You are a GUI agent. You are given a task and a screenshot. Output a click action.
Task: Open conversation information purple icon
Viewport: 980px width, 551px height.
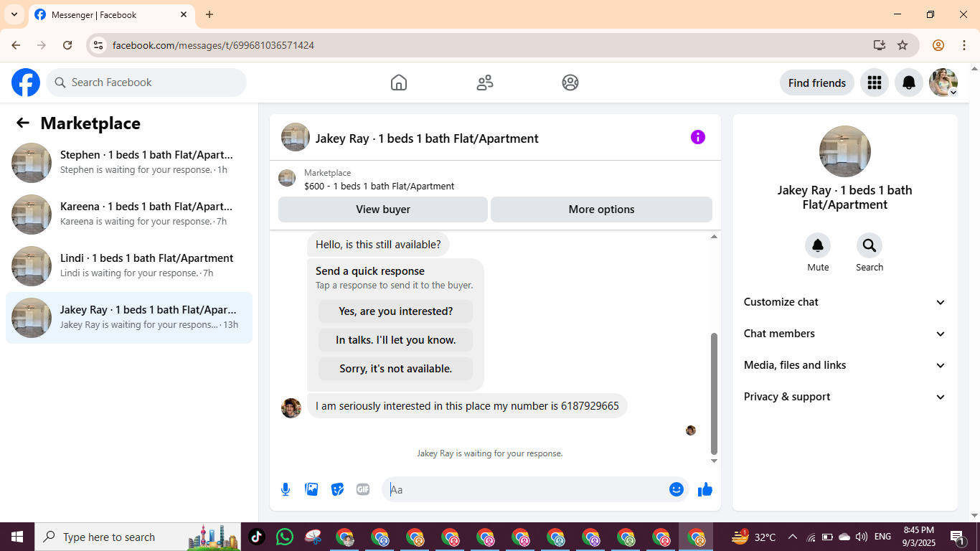pos(698,137)
